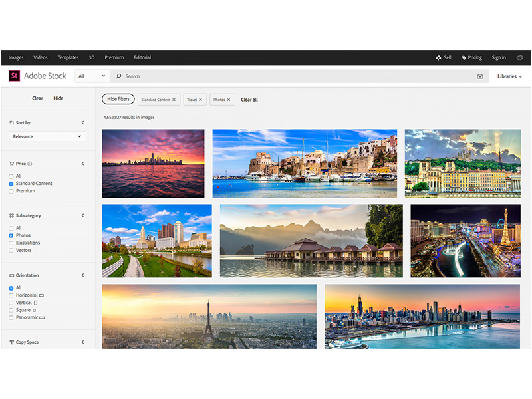Screen dimensions: 532x399
Task: Enable the Panoramic orientation checkbox
Action: 11,318
